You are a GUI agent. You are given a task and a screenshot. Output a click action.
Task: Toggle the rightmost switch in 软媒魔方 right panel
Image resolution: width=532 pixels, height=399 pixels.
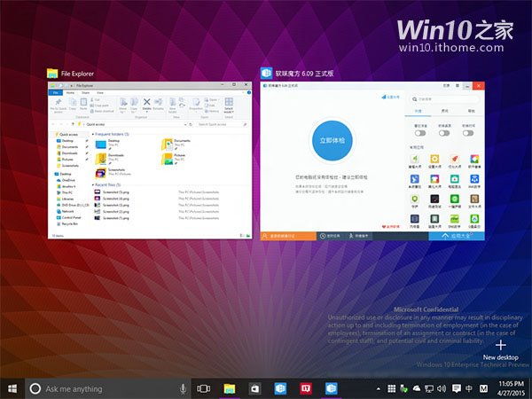coord(468,133)
